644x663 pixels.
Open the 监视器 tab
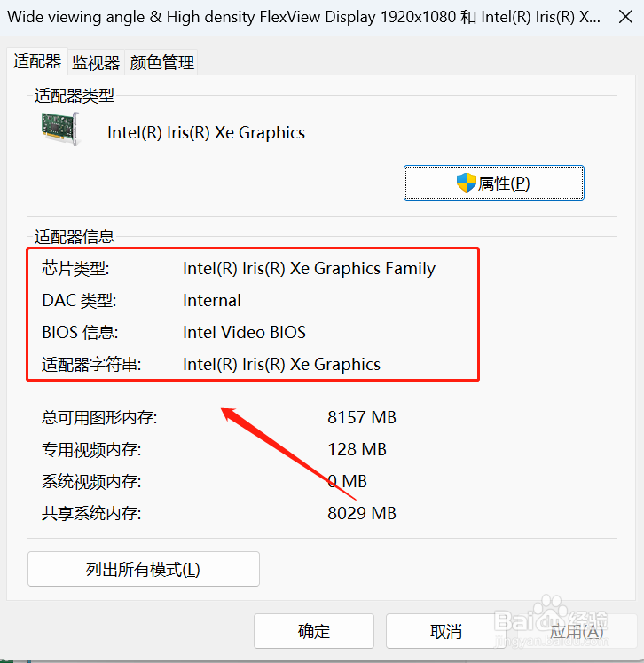(96, 63)
